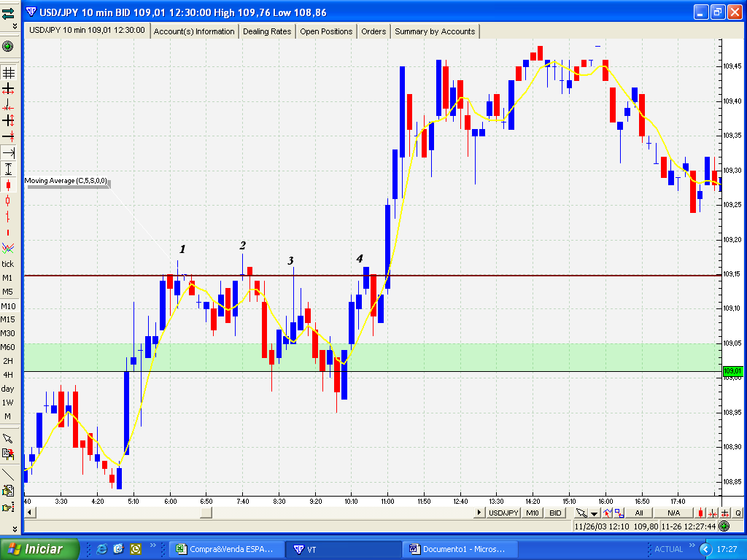Select the vertical compress tool above the shift arrow
747x560 pixels.
(x=8, y=136)
